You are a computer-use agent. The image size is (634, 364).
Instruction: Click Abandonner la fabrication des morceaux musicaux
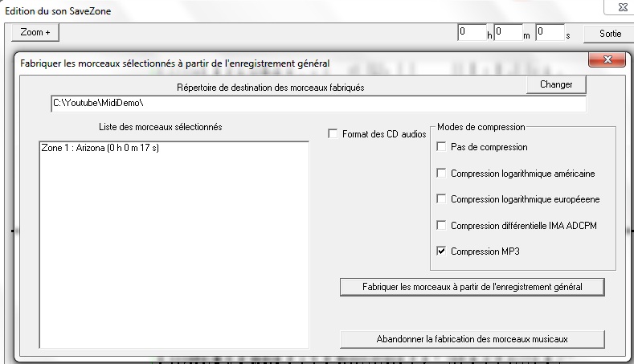click(472, 339)
